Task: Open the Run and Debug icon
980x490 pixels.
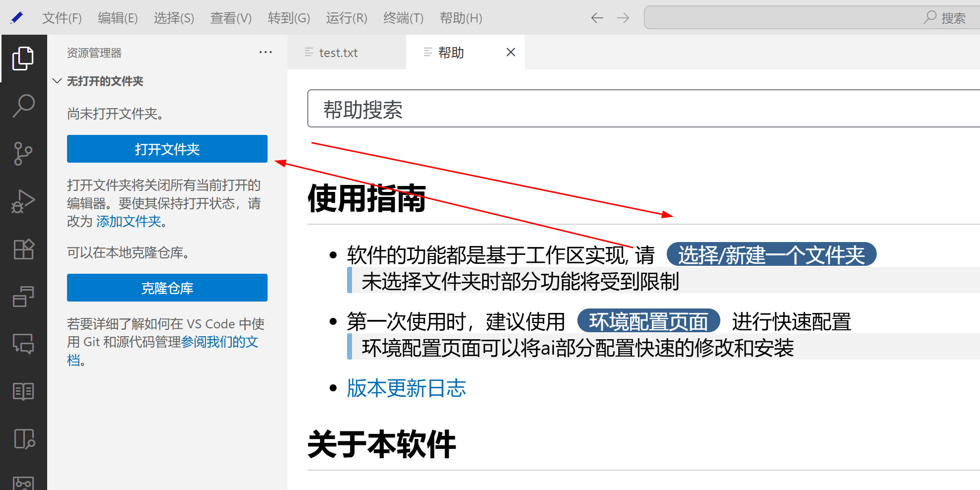Action: click(23, 201)
